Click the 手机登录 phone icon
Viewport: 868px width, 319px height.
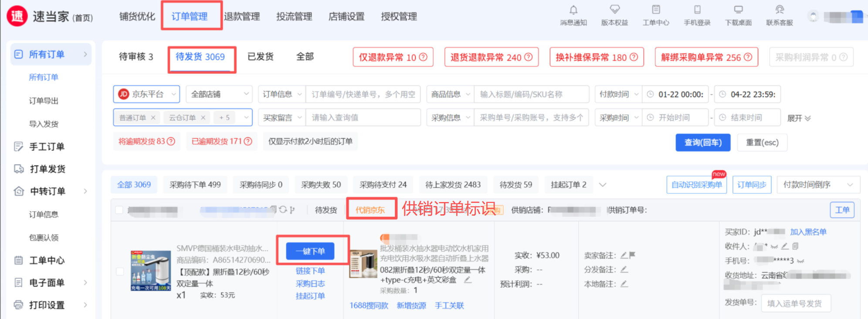click(x=697, y=10)
